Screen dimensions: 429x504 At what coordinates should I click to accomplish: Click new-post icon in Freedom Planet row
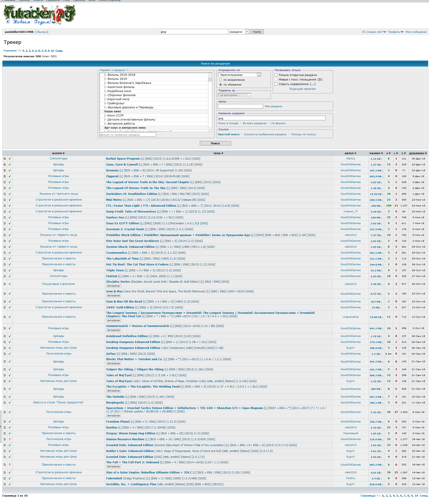(x=5, y=422)
